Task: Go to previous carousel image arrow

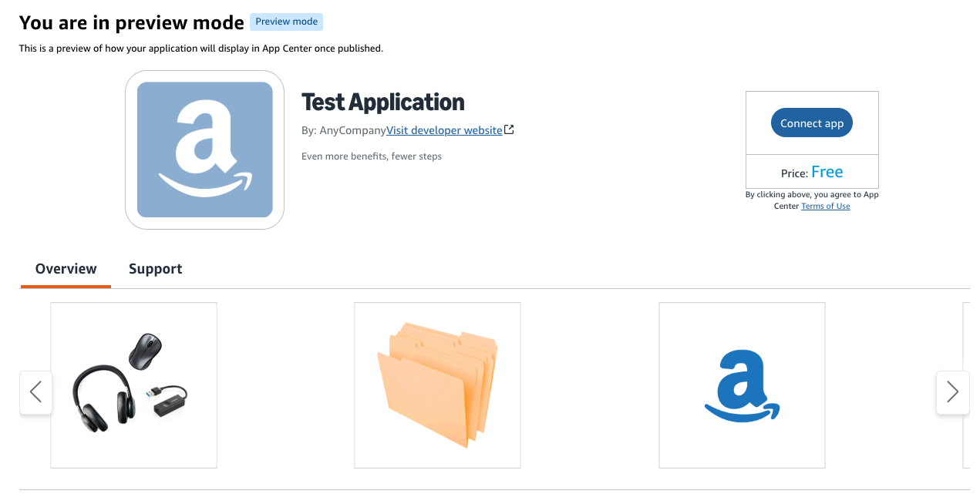Action: click(35, 392)
